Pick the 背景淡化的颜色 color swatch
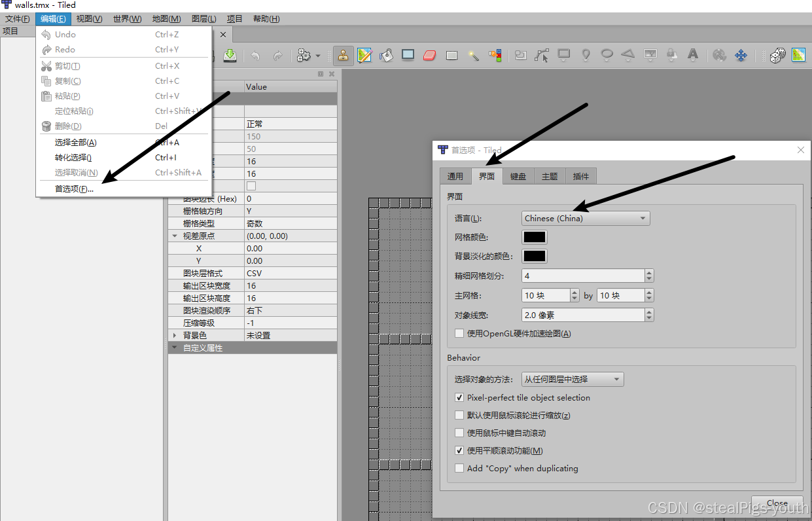 click(535, 256)
